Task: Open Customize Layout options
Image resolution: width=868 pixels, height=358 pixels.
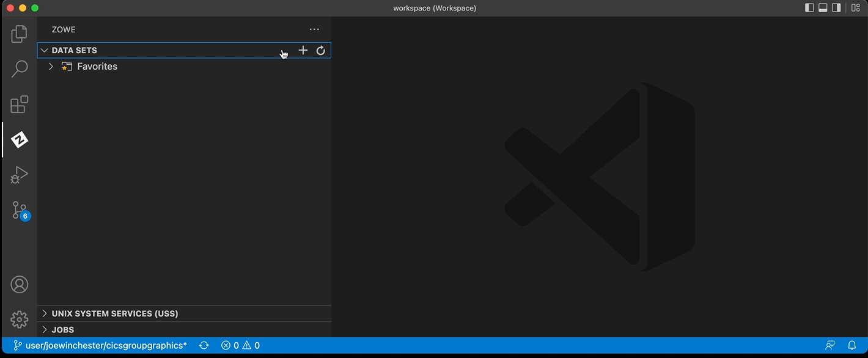Action: (x=855, y=8)
